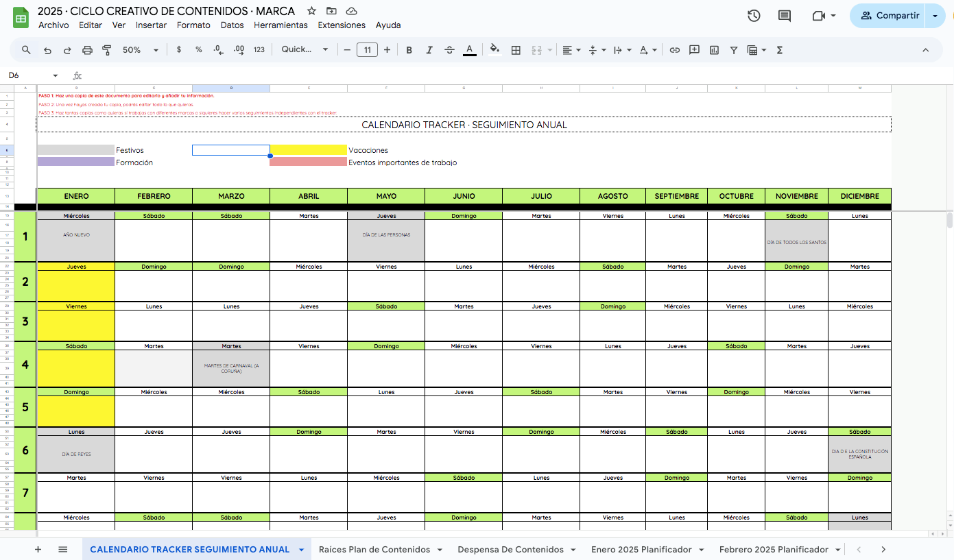Click the Undo arrow icon
Viewport: 954px width, 560px height.
tap(47, 50)
